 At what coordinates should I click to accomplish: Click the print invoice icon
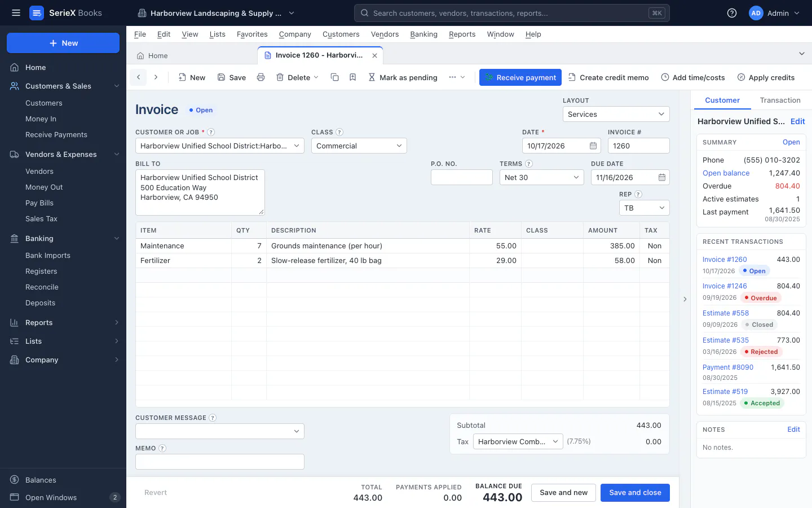pos(261,77)
